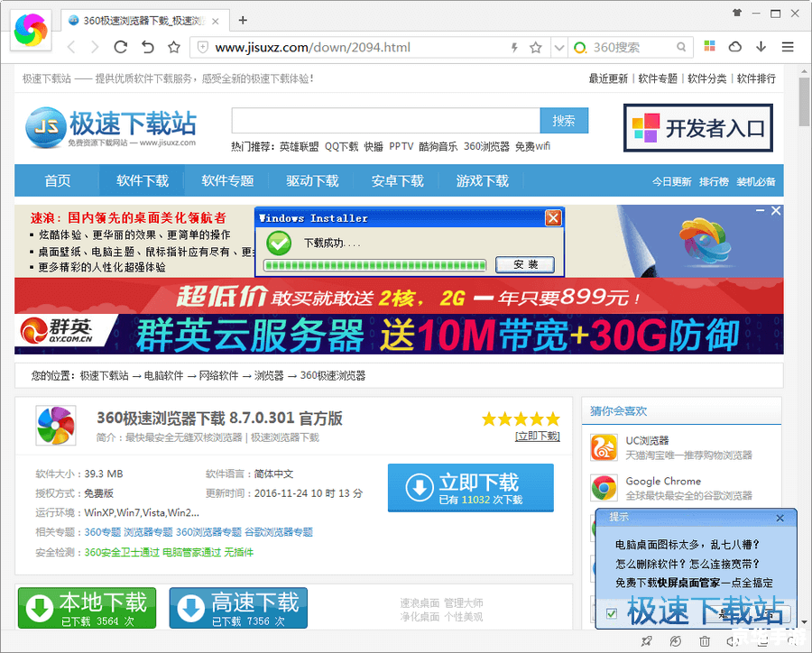Close the 提示 popup
The image size is (812, 653).
coord(780,518)
